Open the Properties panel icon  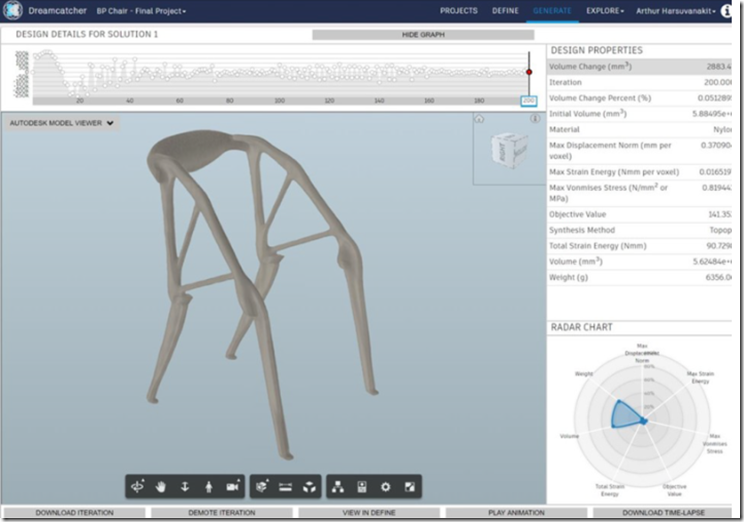click(362, 487)
